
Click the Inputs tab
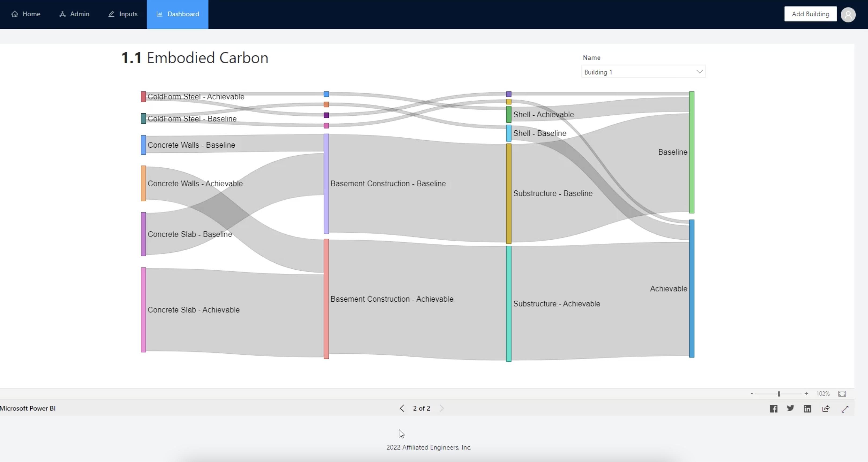pos(123,14)
